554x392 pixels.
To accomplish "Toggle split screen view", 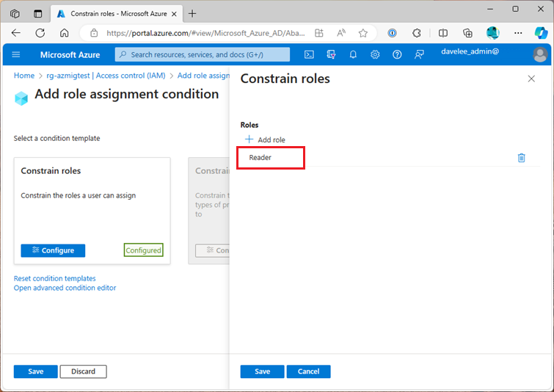I will pos(443,33).
